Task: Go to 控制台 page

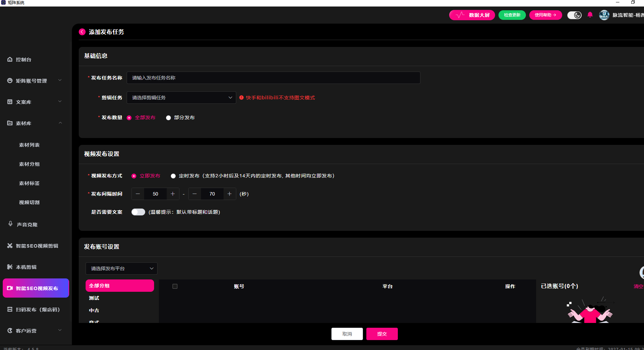Action: tap(24, 60)
